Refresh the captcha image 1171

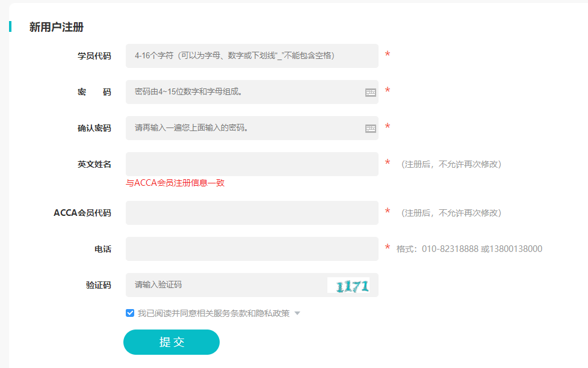pyautogui.click(x=348, y=285)
